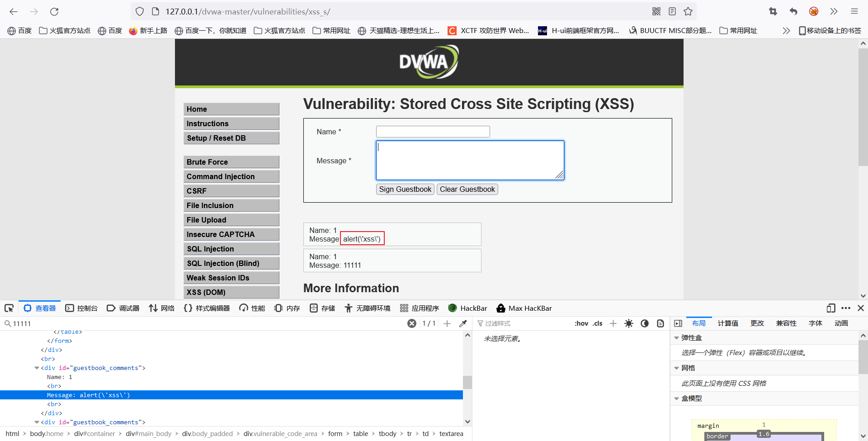Toggle the :hov pseudo-class panel

point(581,323)
